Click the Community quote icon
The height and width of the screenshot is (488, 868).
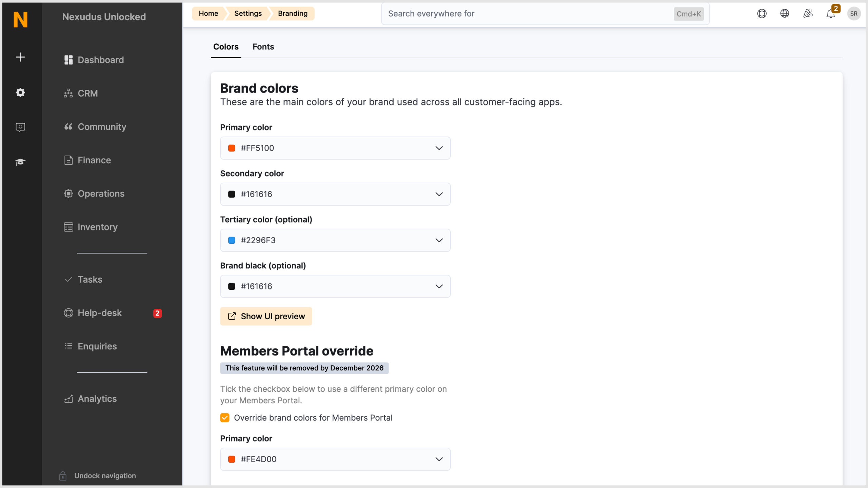(x=68, y=127)
